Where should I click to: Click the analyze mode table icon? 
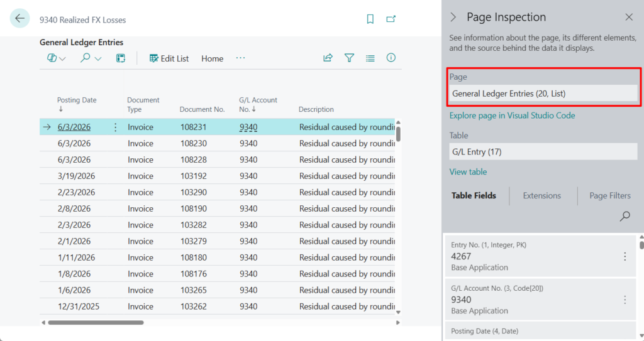121,58
